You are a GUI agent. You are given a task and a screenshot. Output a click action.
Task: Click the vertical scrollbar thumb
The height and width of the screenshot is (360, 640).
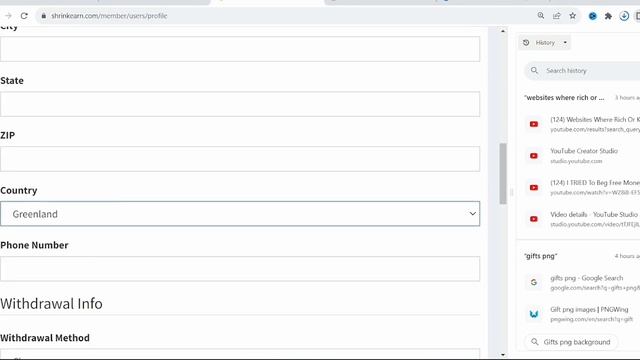click(x=503, y=173)
